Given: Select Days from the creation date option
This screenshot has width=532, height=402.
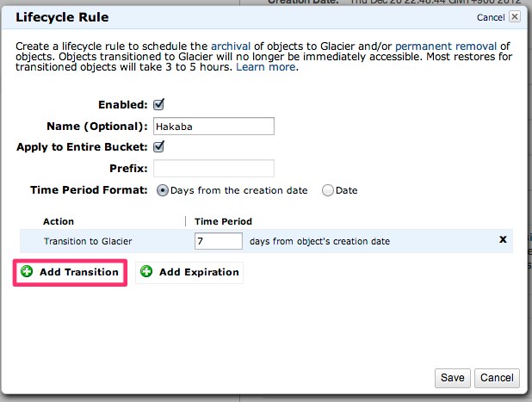Looking at the screenshot, I should click(x=164, y=190).
